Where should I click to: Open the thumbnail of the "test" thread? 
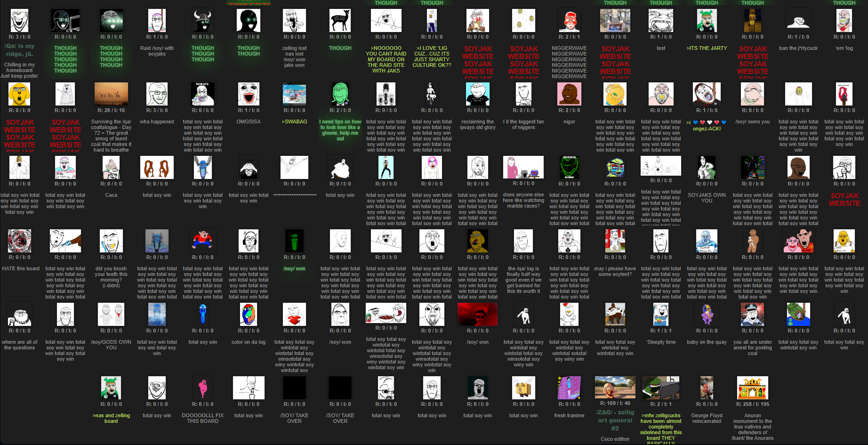pyautogui.click(x=661, y=21)
